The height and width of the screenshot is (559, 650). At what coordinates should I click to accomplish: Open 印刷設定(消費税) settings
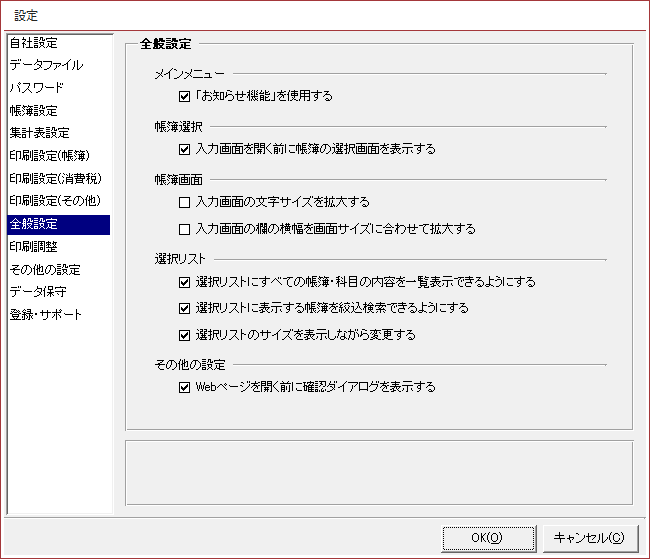click(55, 179)
